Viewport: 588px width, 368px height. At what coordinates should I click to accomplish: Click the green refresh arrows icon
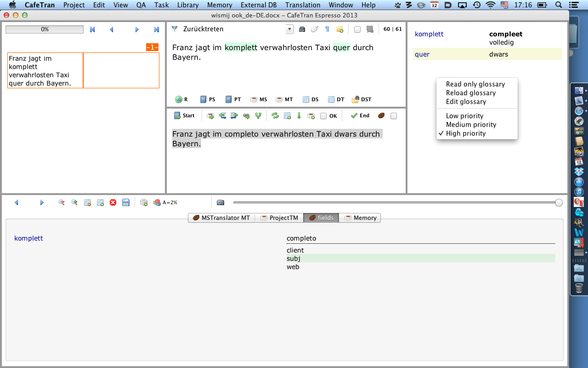point(275,116)
